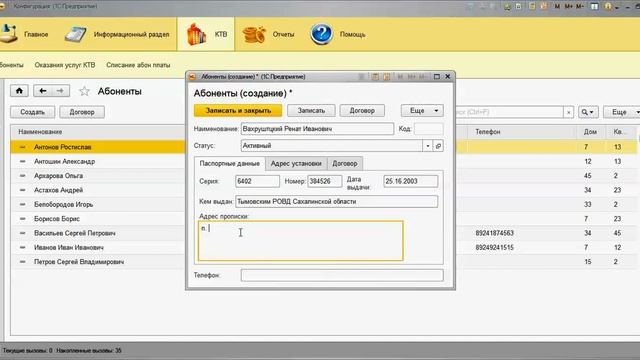Switch to the Адрес установки tab
Viewport: 640px width, 360px height.
coord(296,164)
